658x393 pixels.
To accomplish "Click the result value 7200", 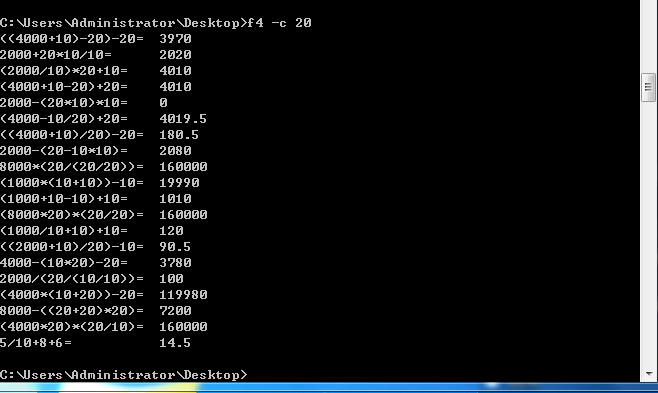I will (175, 310).
